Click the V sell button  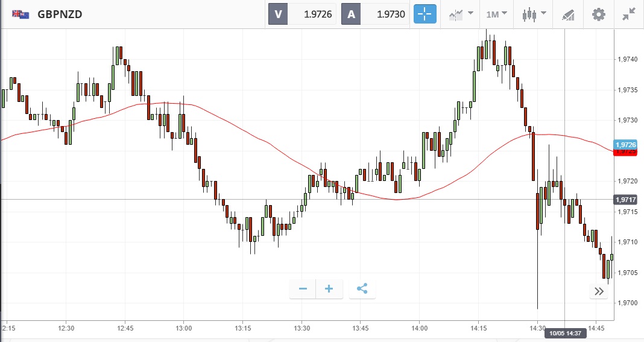pos(278,14)
